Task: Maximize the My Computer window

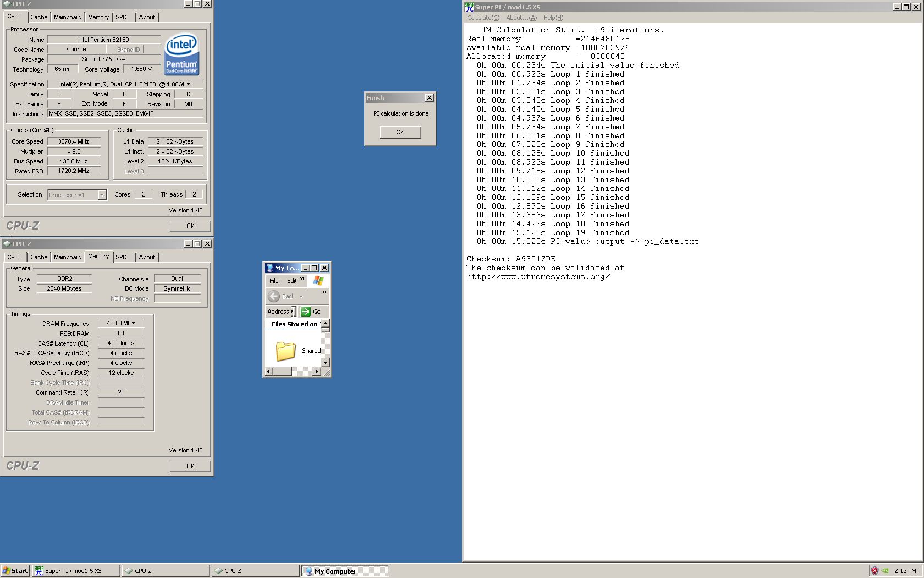Action: pyautogui.click(x=315, y=268)
